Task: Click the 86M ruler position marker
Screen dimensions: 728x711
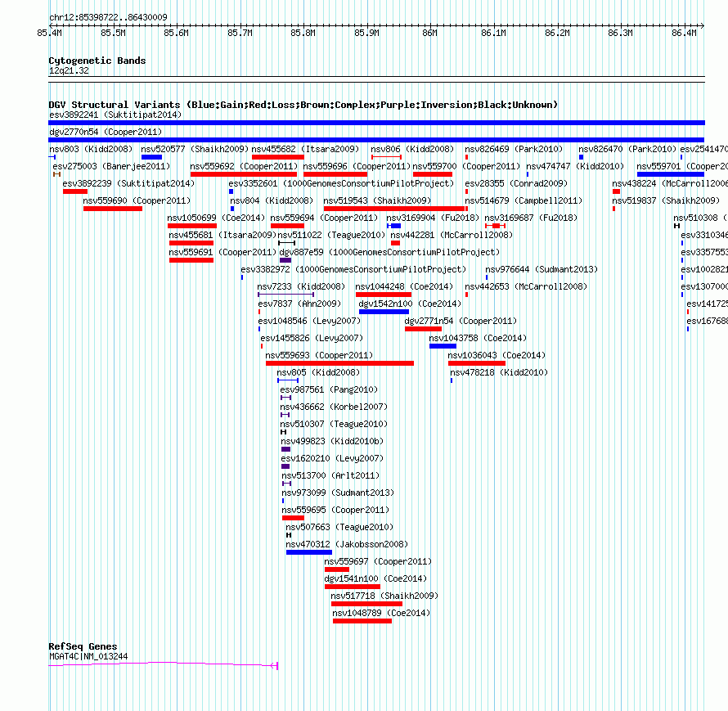Action: click(429, 33)
